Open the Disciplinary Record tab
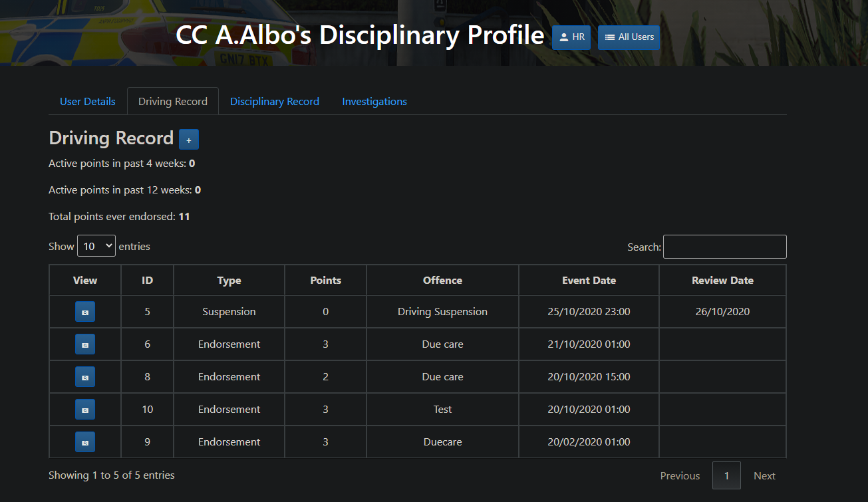The image size is (868, 502). click(275, 102)
